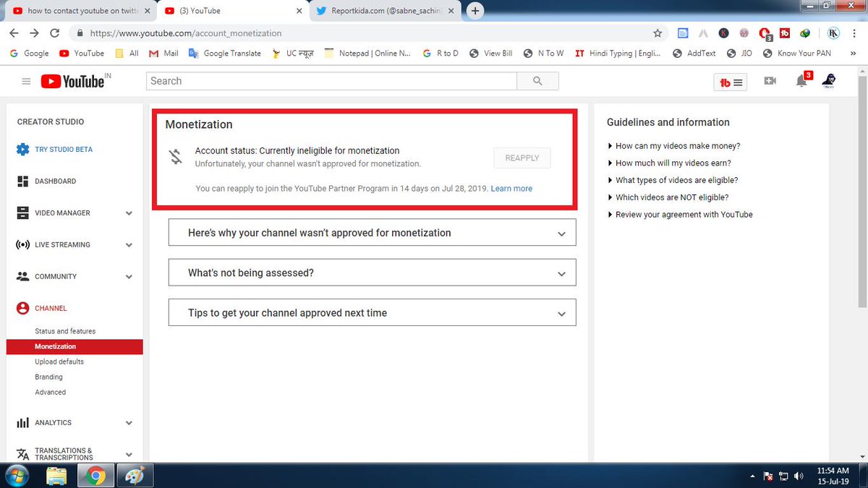Expand why channel wasn't approved panel
Screen dimensions: 868x488
(372, 233)
